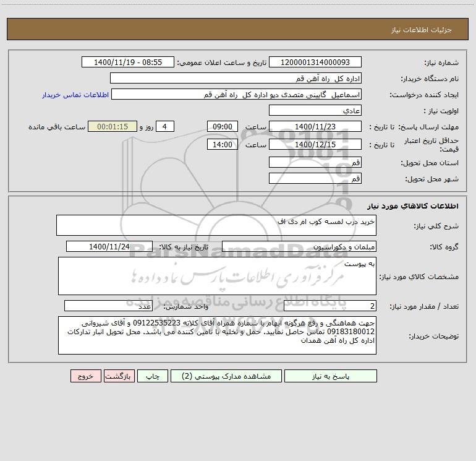This screenshot has width=476, height=461.
Task: Click the need date field 1400/11/24
Action: 109,246
